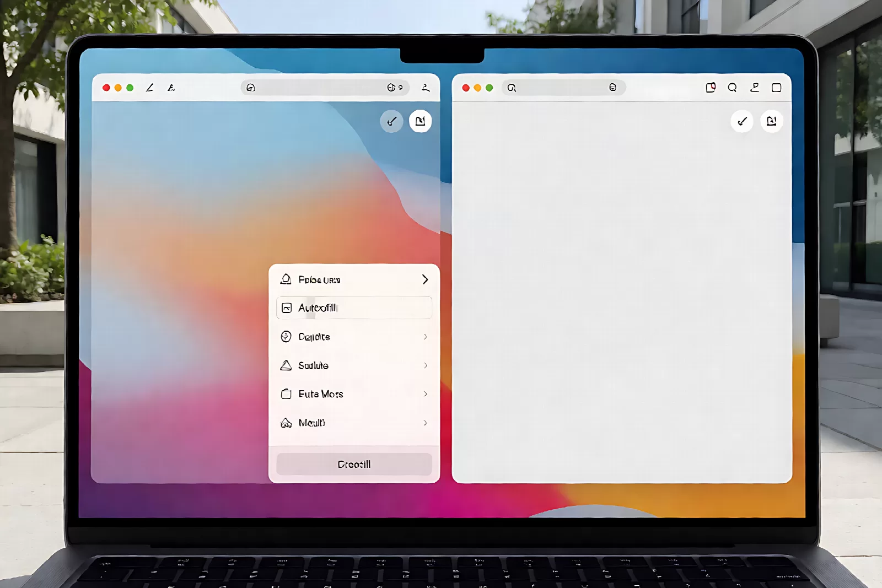This screenshot has height=588, width=882.
Task: Click the left window address bar field
Action: click(x=325, y=88)
